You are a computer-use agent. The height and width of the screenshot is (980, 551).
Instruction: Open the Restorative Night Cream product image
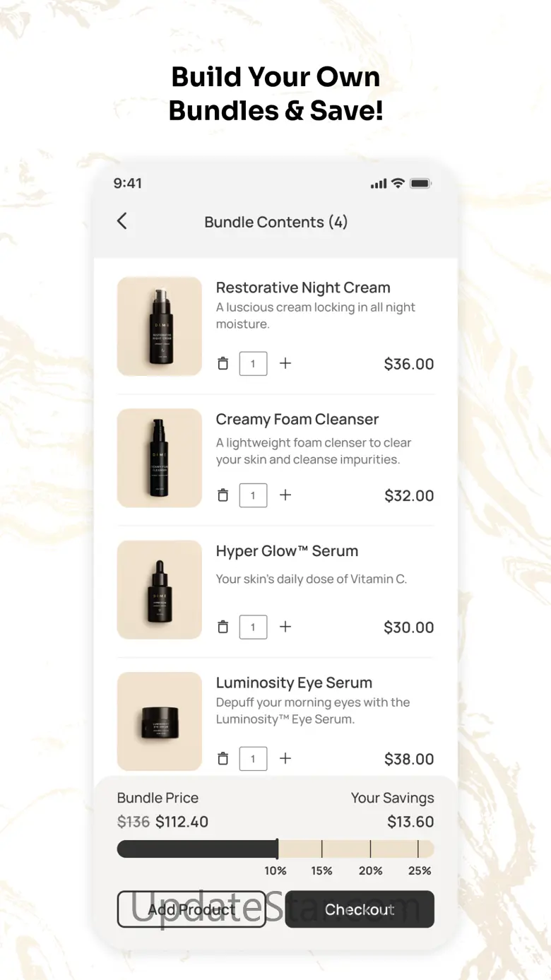coord(160,326)
